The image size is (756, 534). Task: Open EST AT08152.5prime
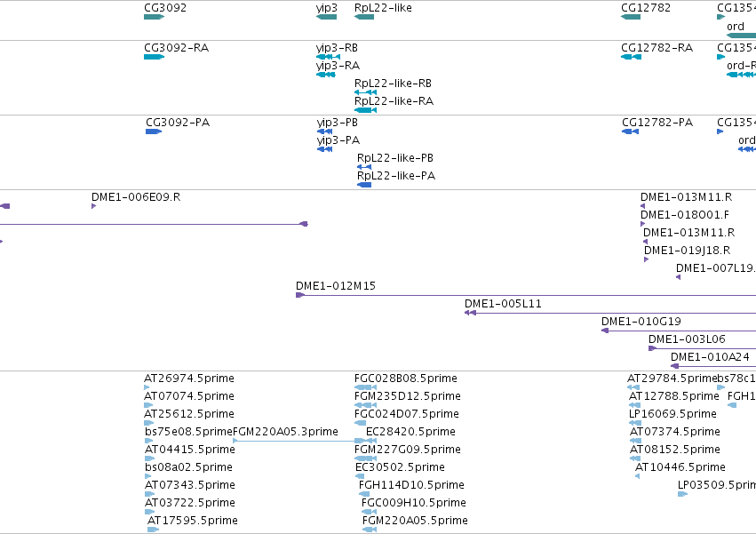(x=675, y=450)
